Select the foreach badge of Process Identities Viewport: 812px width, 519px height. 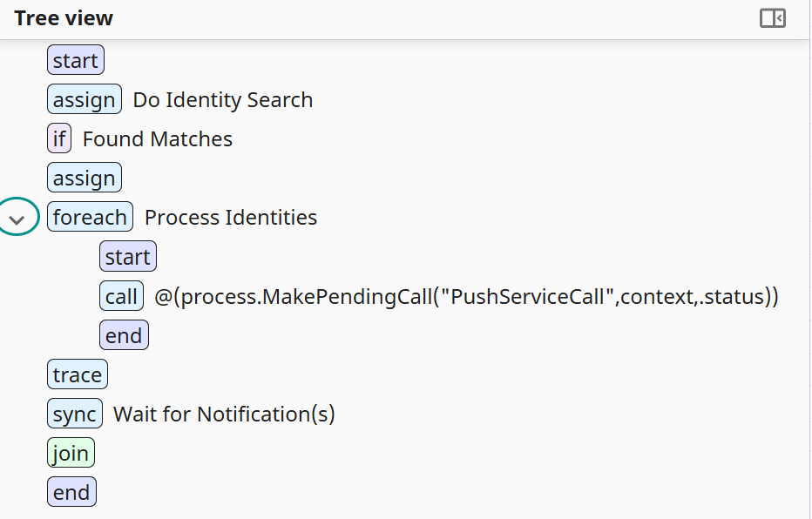click(90, 216)
